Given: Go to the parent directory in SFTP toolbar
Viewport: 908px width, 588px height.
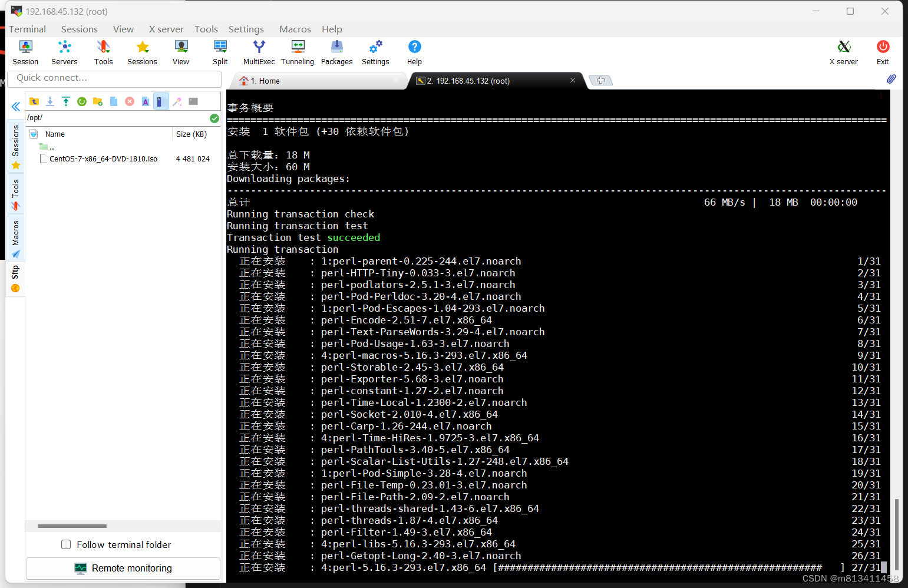Looking at the screenshot, I should 34,101.
